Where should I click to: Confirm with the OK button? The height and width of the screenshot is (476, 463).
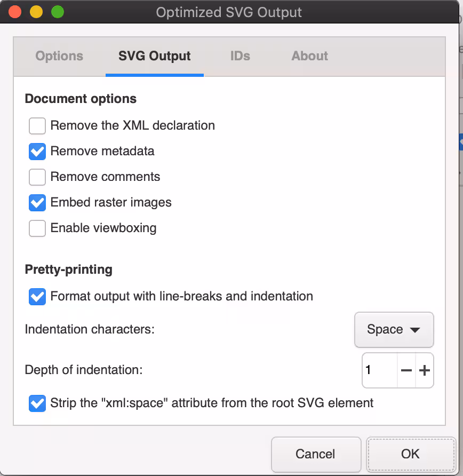[x=410, y=454]
